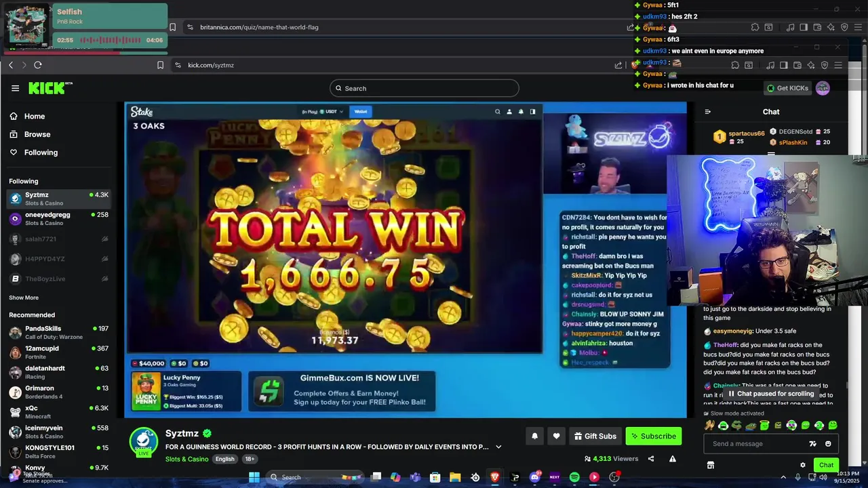Open the chat shop icon
Image resolution: width=868 pixels, height=488 pixels.
(x=710, y=465)
